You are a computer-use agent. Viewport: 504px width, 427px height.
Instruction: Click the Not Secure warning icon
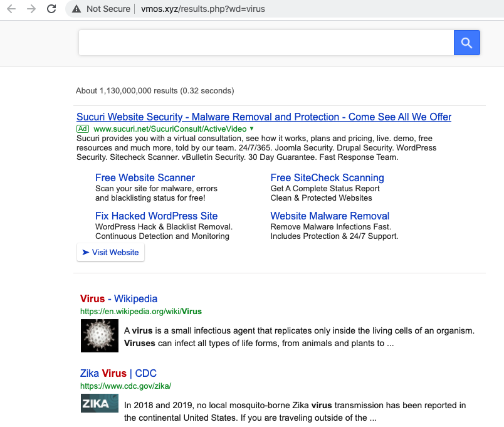tap(76, 9)
